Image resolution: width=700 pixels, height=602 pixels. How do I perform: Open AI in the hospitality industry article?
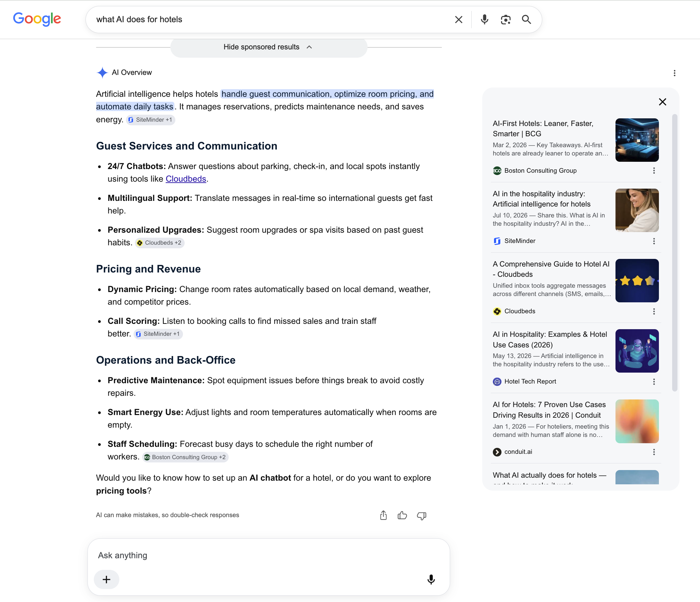point(541,199)
